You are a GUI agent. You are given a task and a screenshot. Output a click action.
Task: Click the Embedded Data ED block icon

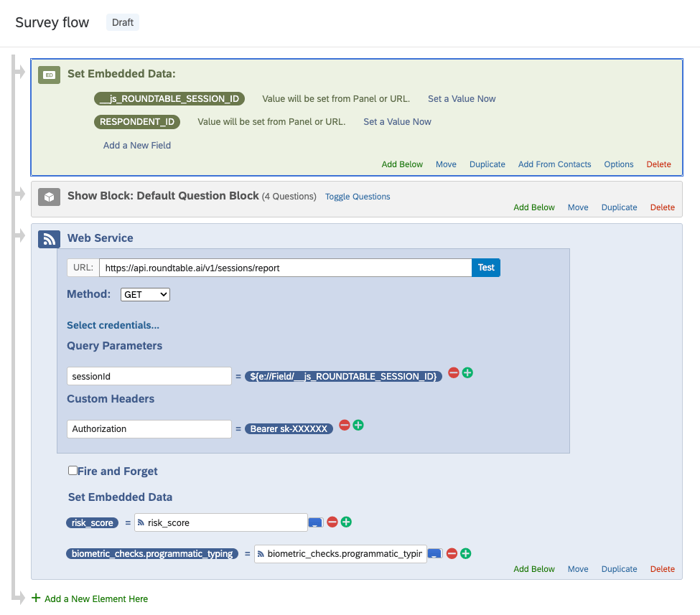49,75
